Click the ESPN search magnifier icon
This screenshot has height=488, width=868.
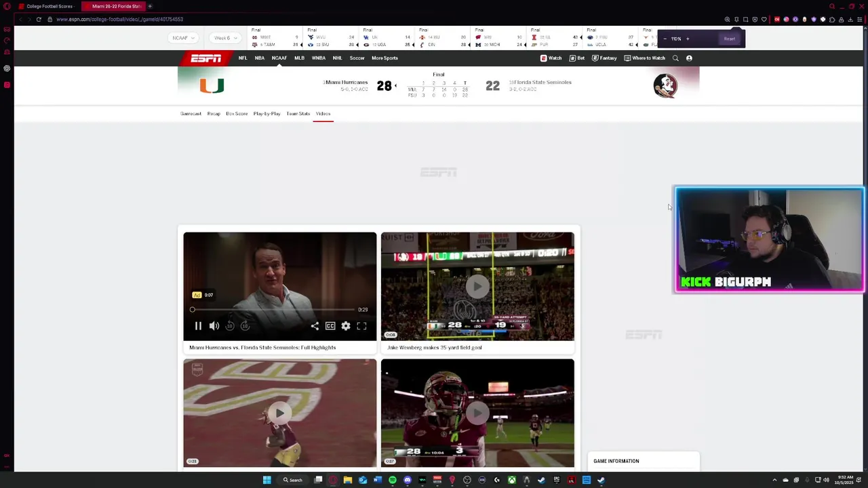pos(675,58)
